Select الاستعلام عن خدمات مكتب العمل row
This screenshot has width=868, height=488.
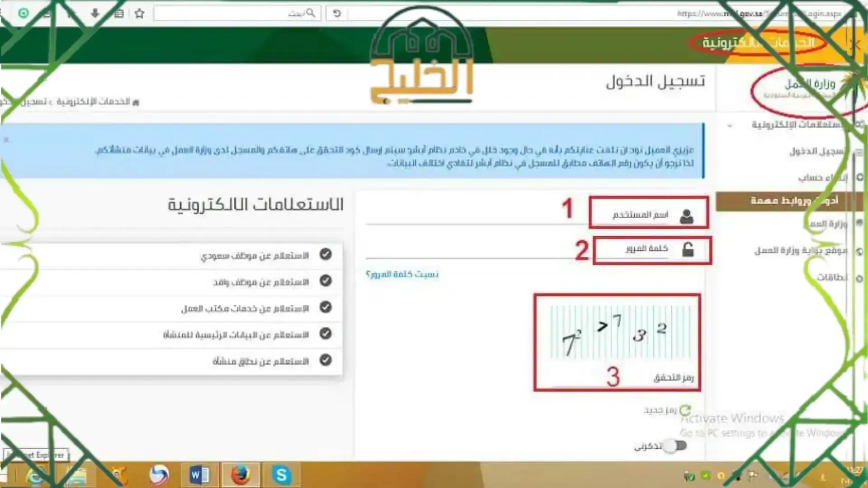coord(172,309)
